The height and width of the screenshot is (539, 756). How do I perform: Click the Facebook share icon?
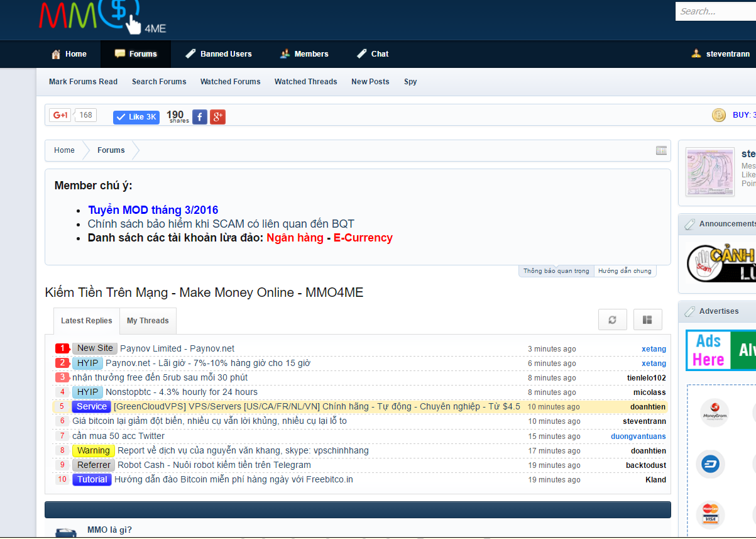[x=200, y=116]
